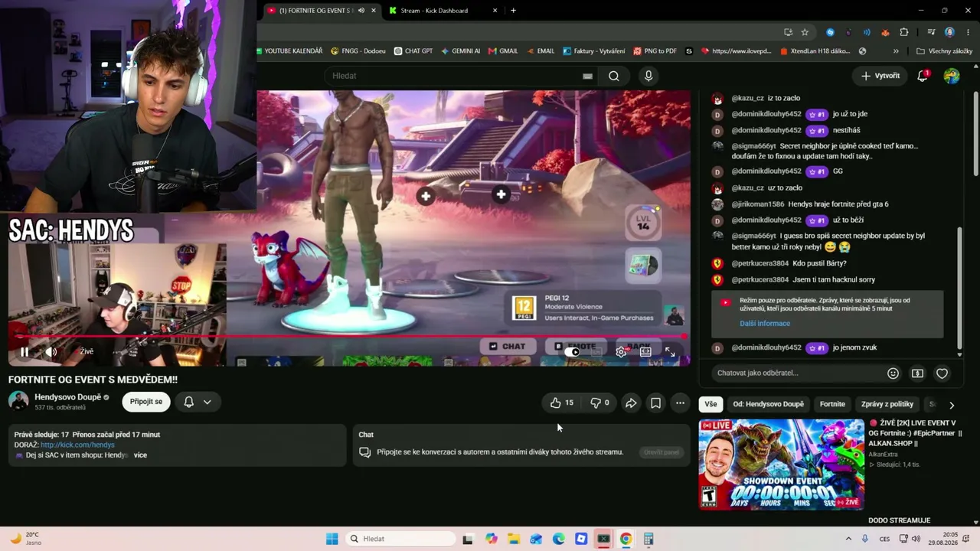The height and width of the screenshot is (551, 980).
Task: Save the video with the bookmark icon
Action: 655,403
